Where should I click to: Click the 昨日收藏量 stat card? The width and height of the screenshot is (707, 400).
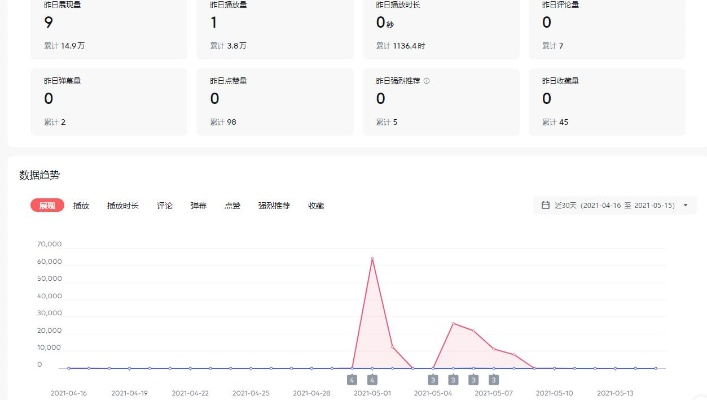[x=607, y=101]
